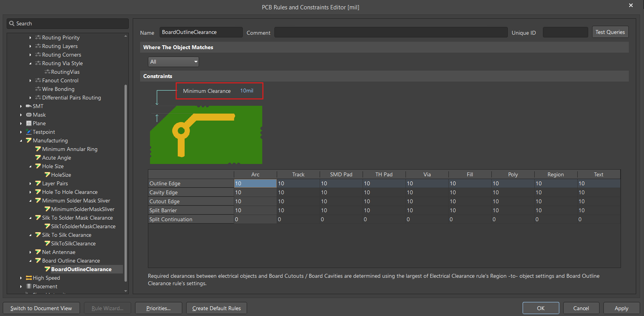Click Create Default Rules button
The width and height of the screenshot is (644, 316).
click(217, 308)
